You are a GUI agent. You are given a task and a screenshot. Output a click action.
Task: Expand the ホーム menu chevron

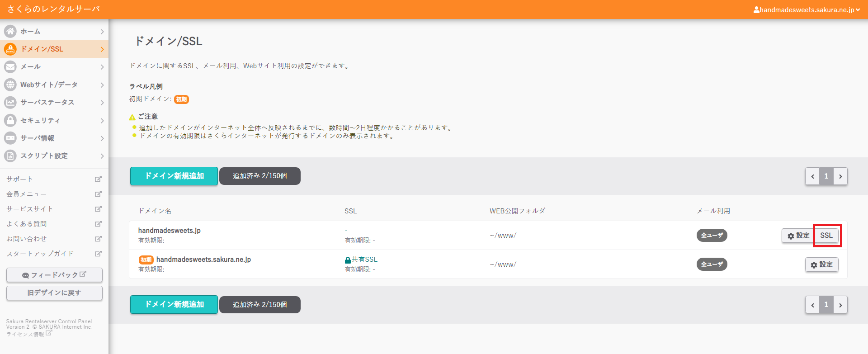(102, 32)
